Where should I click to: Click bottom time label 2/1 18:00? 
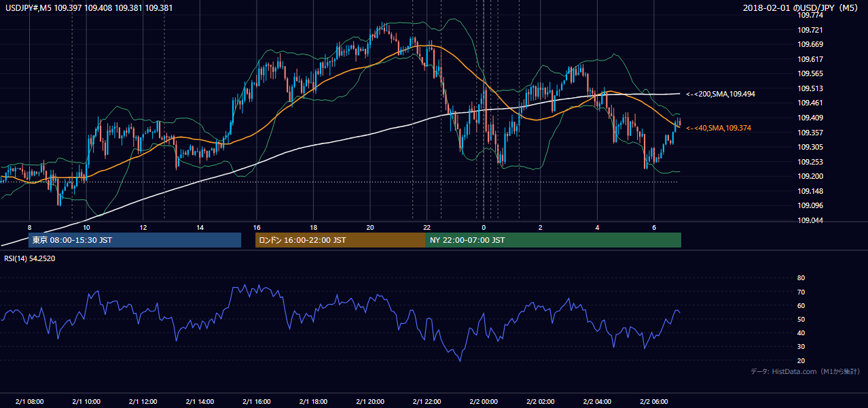313,402
